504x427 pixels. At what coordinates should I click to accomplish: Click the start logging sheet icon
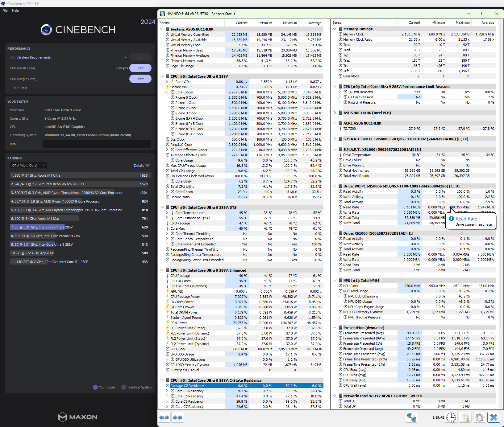[465, 417]
